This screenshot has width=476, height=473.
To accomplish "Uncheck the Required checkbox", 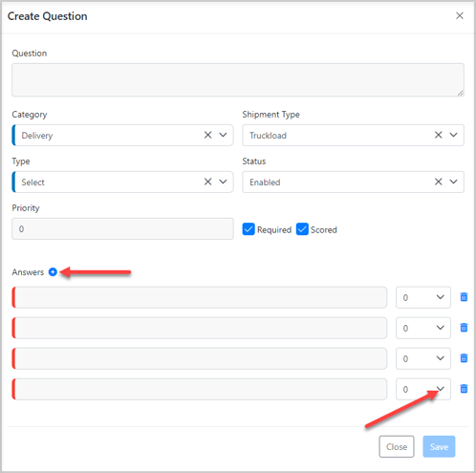I will click(x=249, y=229).
